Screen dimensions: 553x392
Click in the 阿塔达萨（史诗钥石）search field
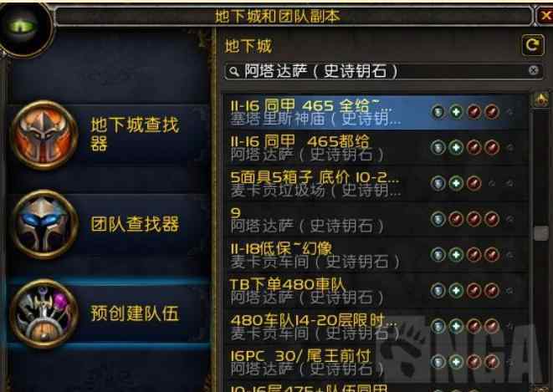click(x=382, y=71)
